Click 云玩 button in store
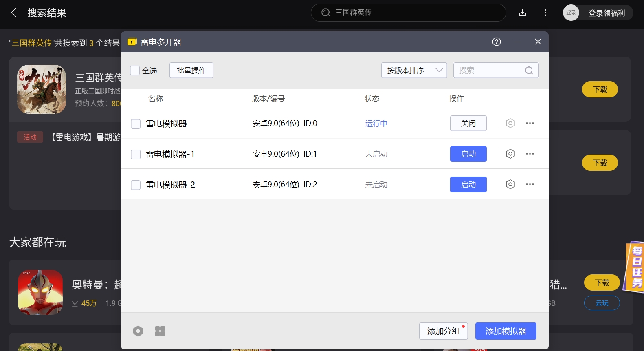644x351 pixels. (602, 303)
